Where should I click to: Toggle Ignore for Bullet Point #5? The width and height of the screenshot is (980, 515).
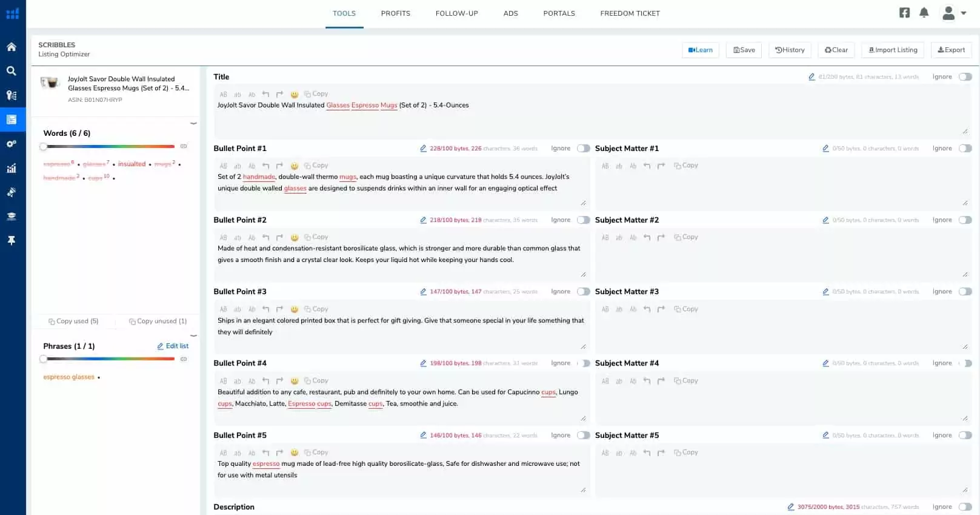584,436
